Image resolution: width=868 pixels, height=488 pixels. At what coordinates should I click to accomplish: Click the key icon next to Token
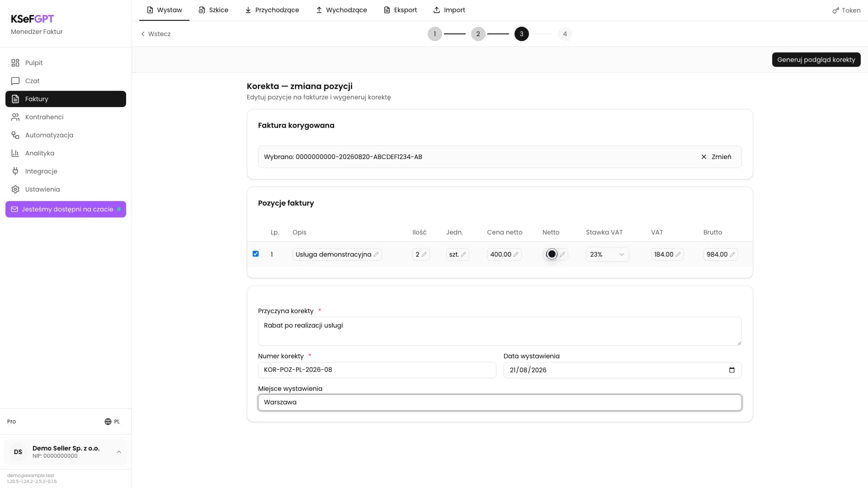click(x=836, y=10)
